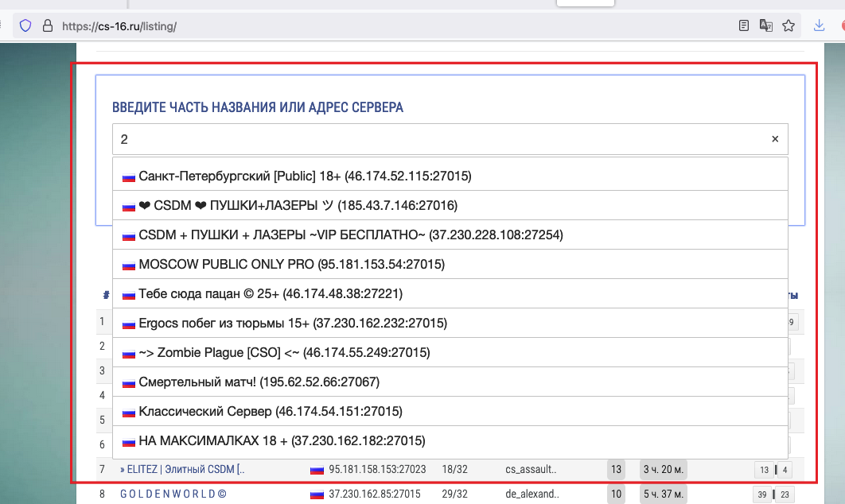The width and height of the screenshot is (845, 504).
Task: Click the cs_assault.. map name
Action: [x=531, y=469]
